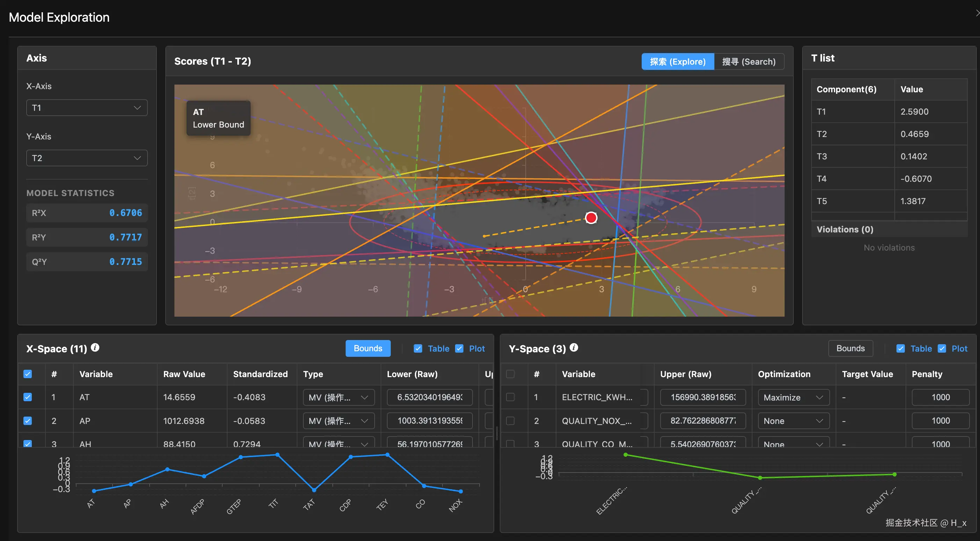Switch to the 搜寻 (Search) tab
This screenshot has height=541, width=980.
[x=748, y=62]
